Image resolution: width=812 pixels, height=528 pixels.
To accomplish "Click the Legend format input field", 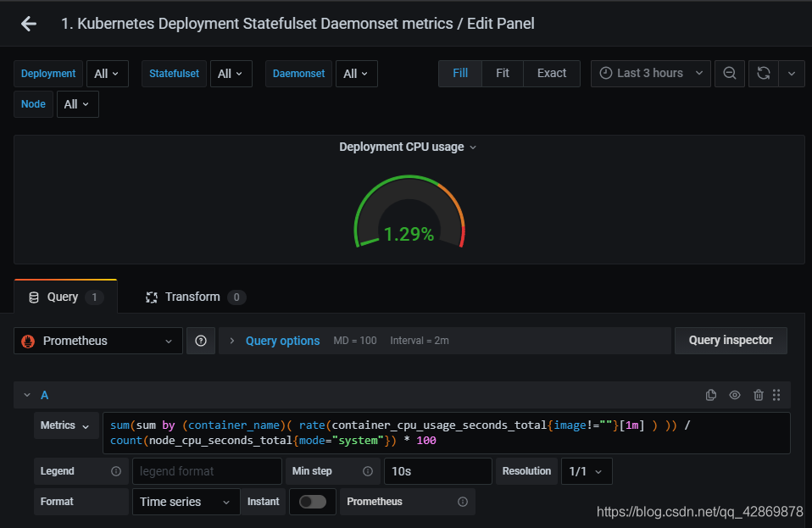I will [207, 471].
